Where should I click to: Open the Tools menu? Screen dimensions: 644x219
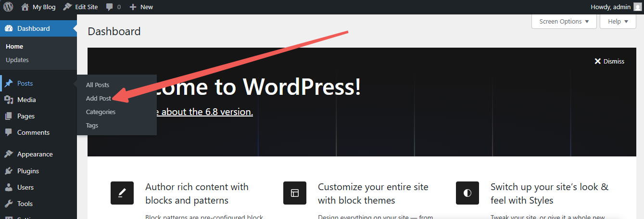(38, 204)
